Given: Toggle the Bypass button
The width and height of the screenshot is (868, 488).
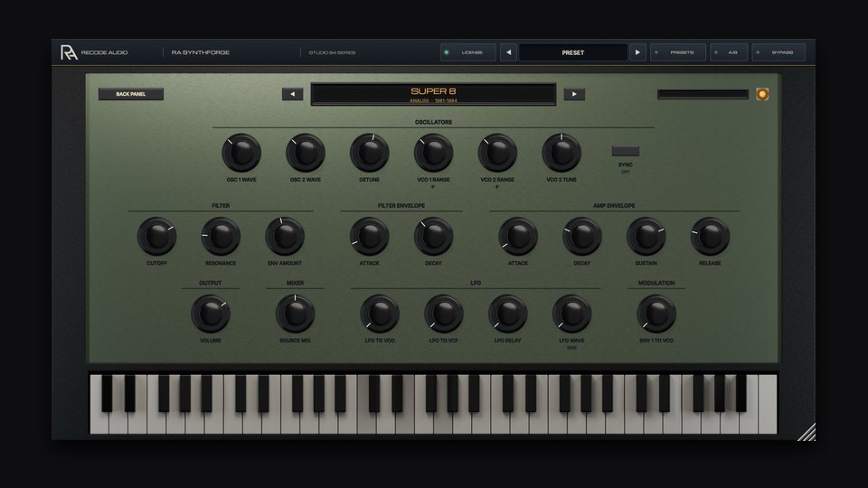Looking at the screenshot, I should pyautogui.click(x=778, y=52).
